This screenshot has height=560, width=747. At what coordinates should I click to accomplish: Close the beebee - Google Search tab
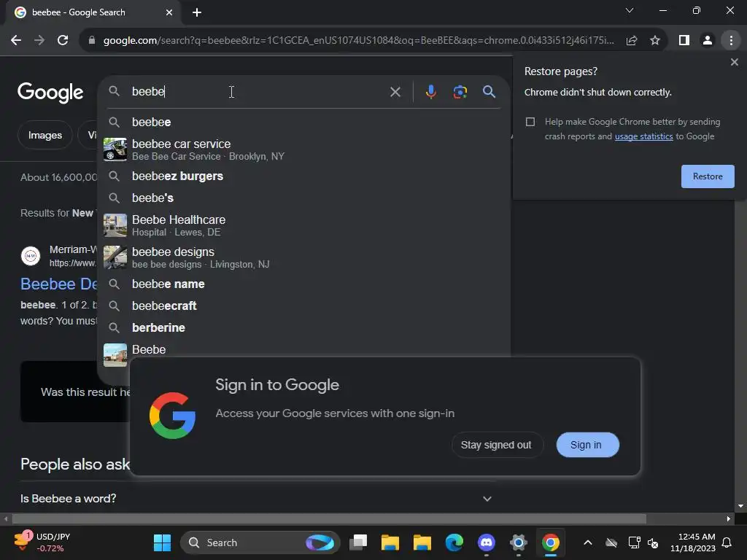coord(169,12)
